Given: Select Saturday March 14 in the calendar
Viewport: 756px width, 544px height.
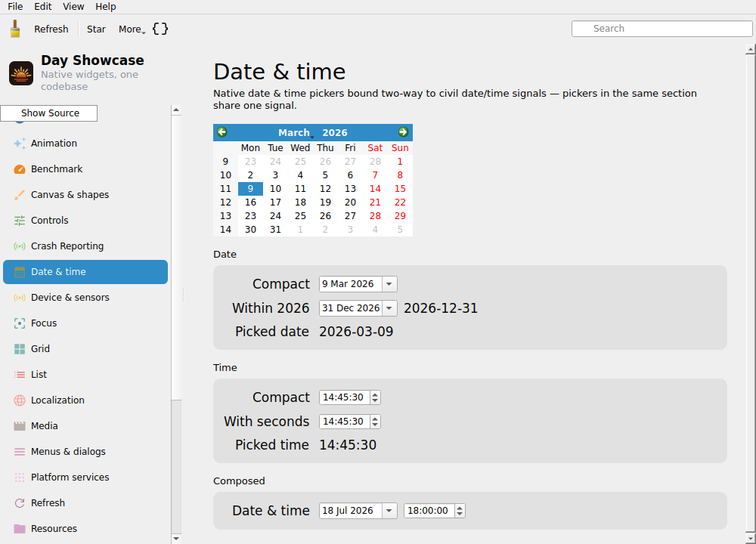Looking at the screenshot, I should [x=375, y=189].
